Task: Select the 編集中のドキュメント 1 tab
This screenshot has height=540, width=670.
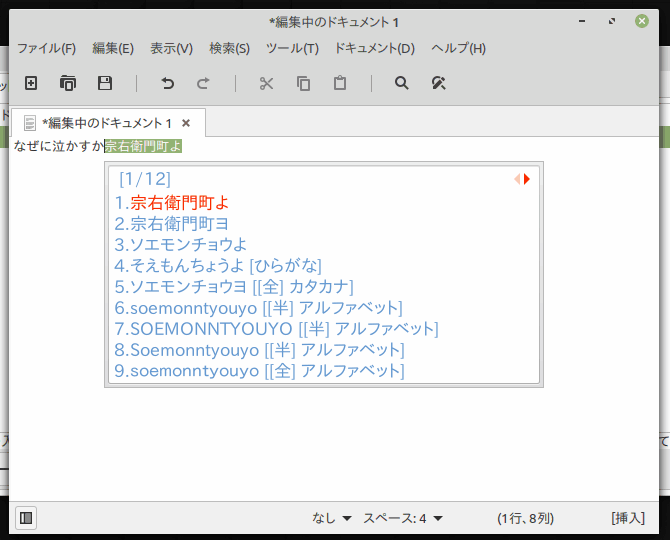Action: 108,123
